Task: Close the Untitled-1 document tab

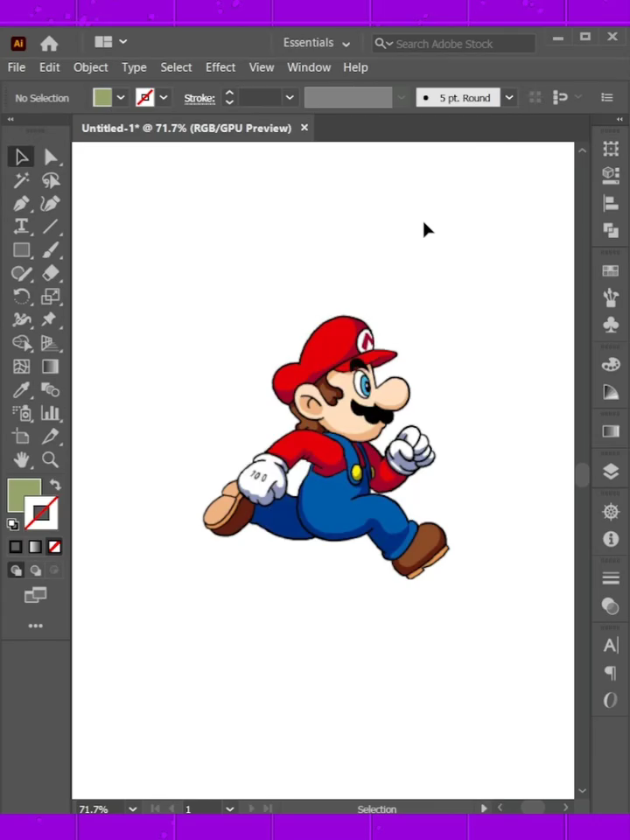Action: pyautogui.click(x=304, y=128)
